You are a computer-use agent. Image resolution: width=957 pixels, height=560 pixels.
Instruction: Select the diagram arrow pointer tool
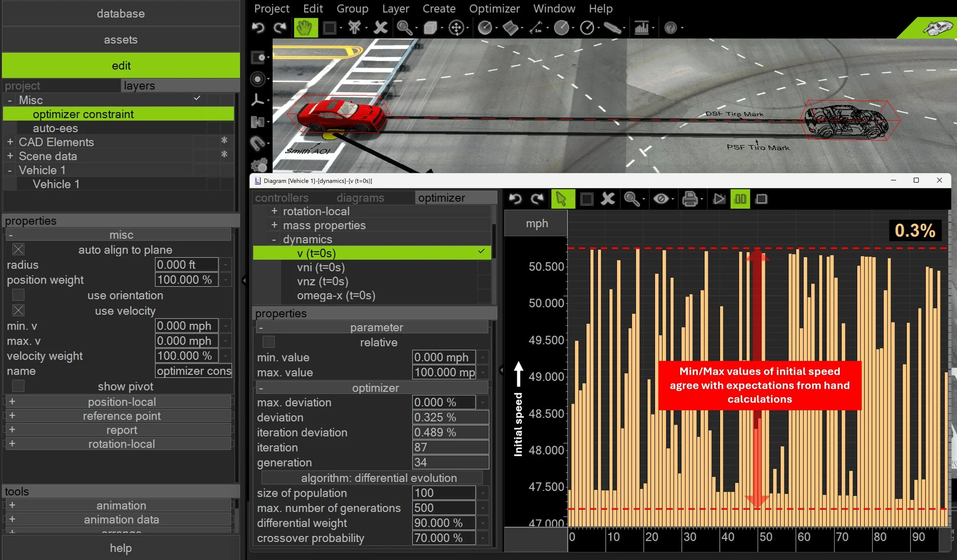coord(562,199)
